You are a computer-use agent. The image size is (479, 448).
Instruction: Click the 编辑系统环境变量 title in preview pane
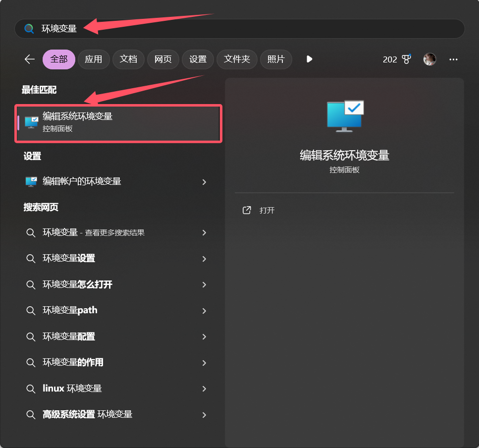point(344,155)
